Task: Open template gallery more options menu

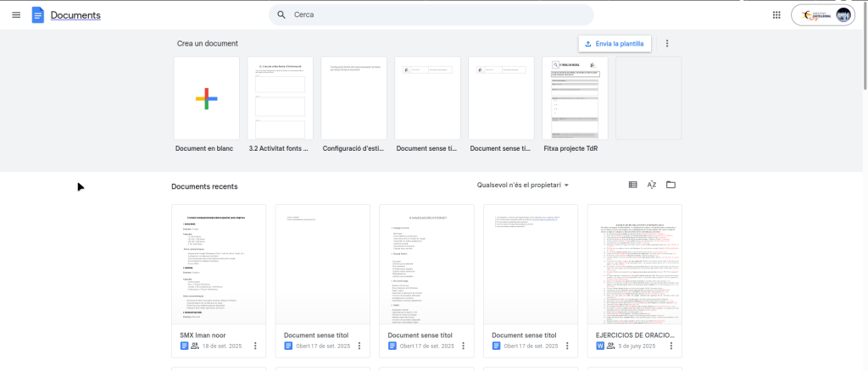Action: pyautogui.click(x=667, y=43)
